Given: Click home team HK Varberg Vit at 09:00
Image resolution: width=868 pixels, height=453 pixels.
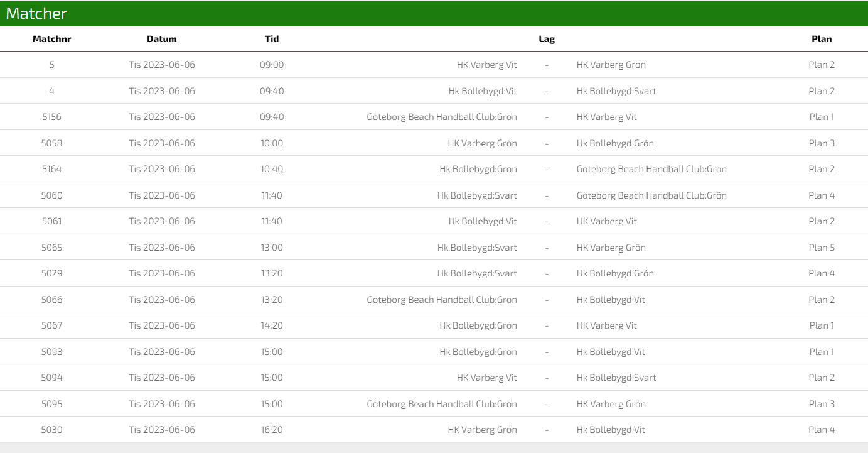Looking at the screenshot, I should tap(486, 65).
